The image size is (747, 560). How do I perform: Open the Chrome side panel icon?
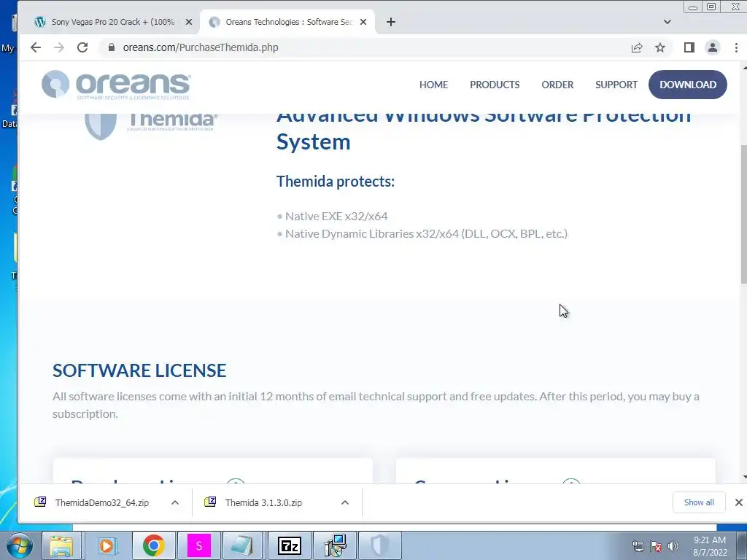(689, 47)
